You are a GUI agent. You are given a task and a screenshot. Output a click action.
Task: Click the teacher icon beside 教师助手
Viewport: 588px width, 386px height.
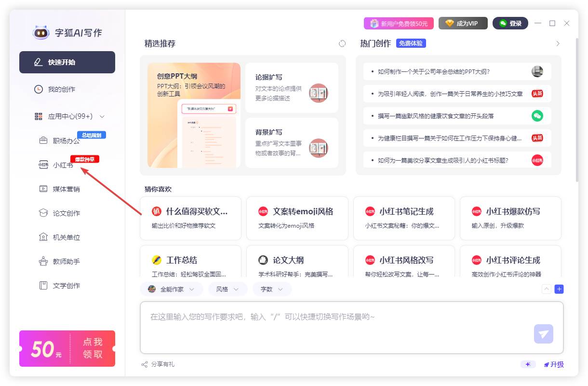pos(43,262)
